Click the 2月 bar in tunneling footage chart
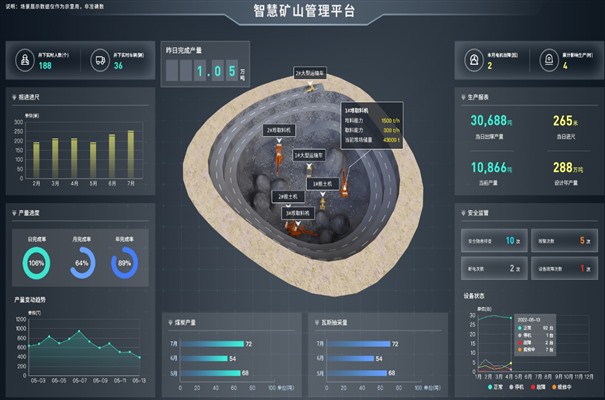 (36, 160)
